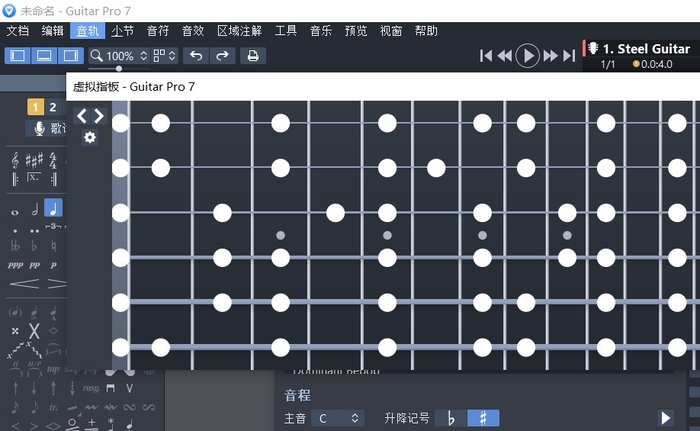Select the ppp dynamics icon

click(x=15, y=265)
